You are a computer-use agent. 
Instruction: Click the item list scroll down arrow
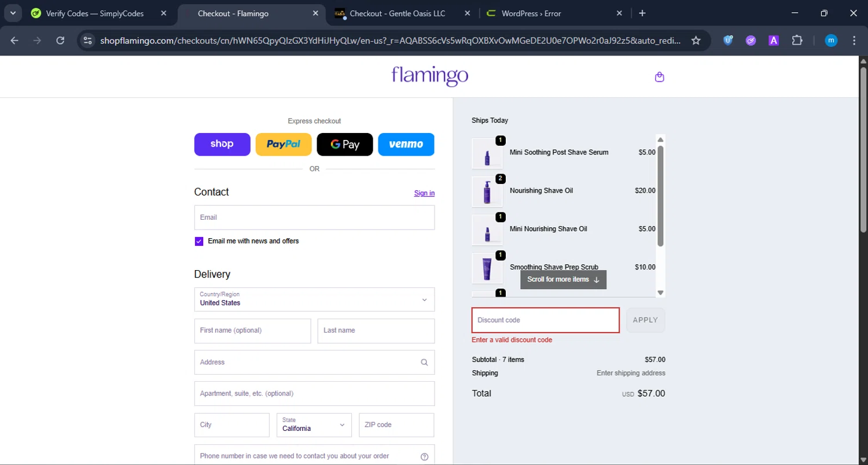tap(660, 293)
